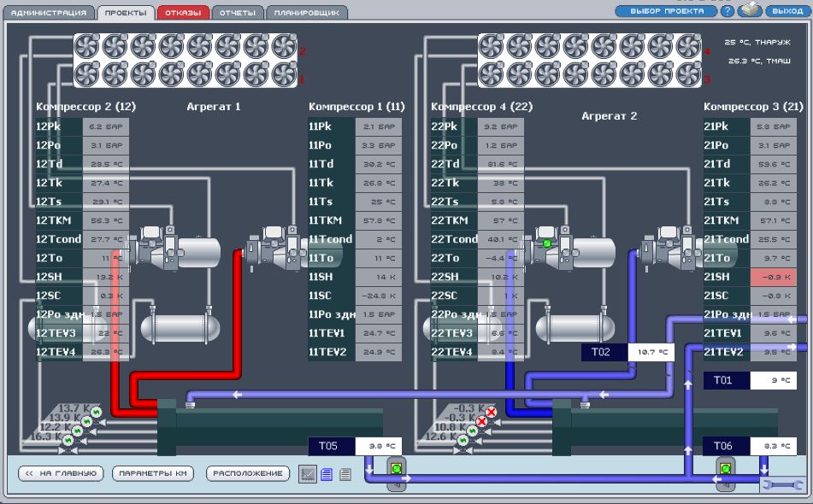The width and height of the screenshot is (813, 504).
Task: Click the T02 temperature value field
Action: pos(651,352)
